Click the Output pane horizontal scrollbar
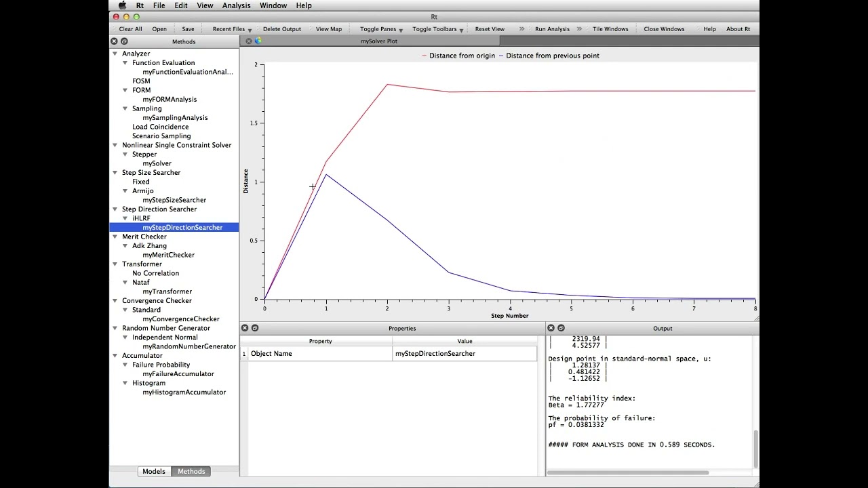Viewport: 868px width, 488px height. [x=628, y=472]
